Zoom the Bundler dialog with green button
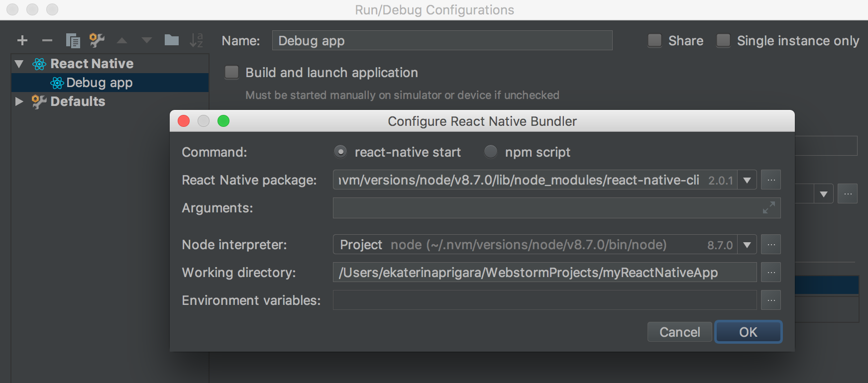The height and width of the screenshot is (383, 868). 223,121
